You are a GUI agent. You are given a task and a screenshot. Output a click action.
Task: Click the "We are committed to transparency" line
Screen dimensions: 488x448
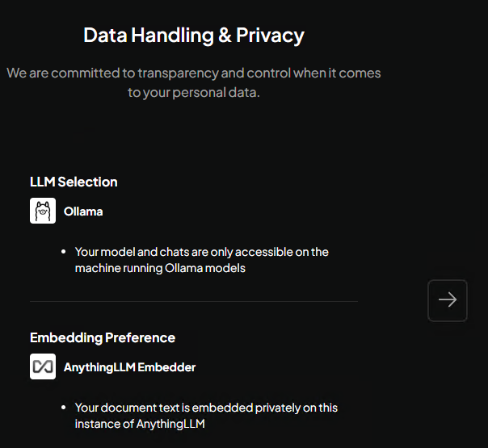pyautogui.click(x=194, y=73)
